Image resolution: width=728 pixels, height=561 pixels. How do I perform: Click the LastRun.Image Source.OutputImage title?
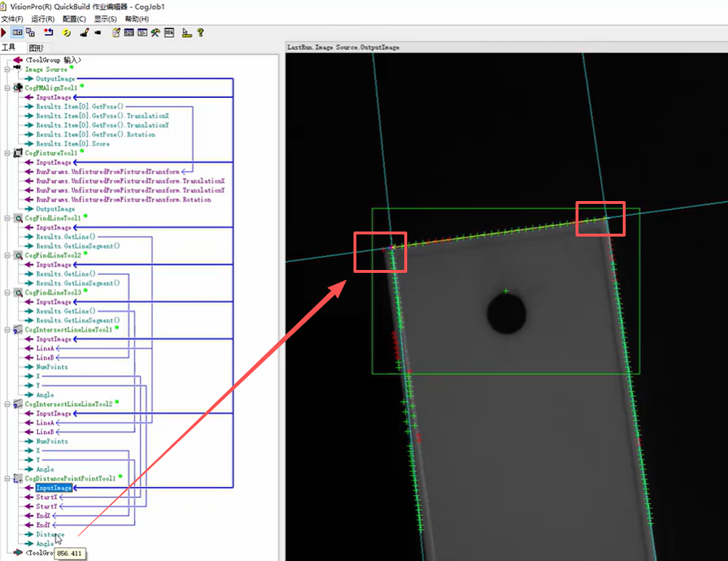343,47
